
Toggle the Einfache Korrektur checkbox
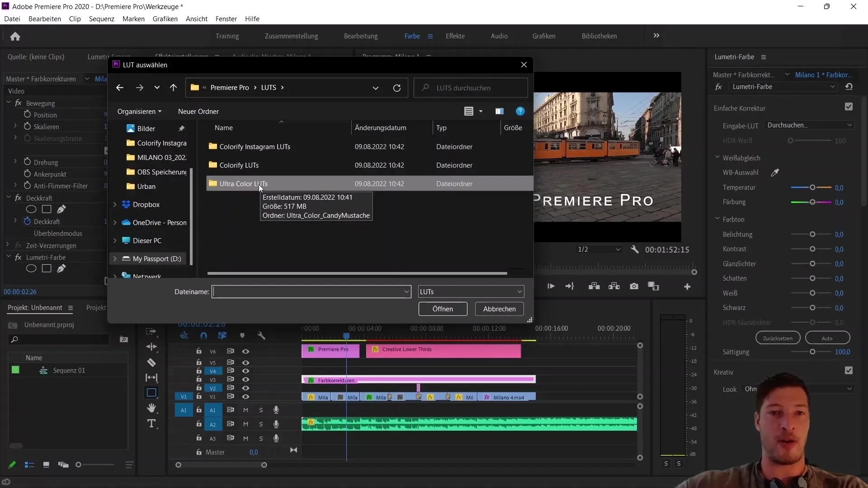click(x=849, y=107)
